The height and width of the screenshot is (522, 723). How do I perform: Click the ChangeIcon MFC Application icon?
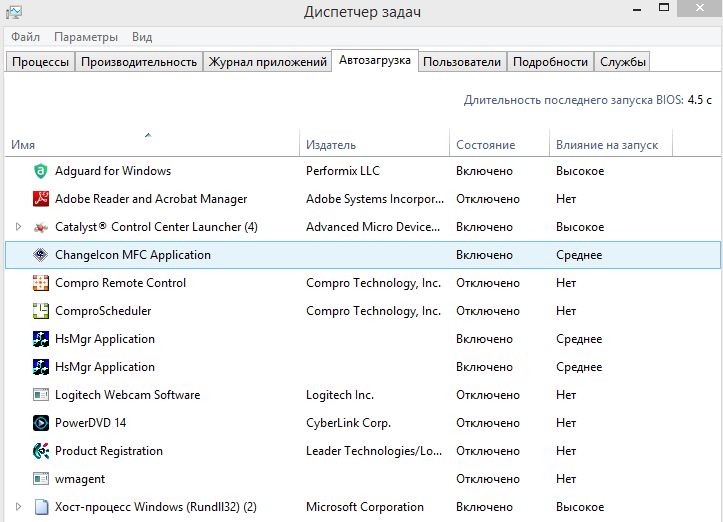click(x=41, y=255)
